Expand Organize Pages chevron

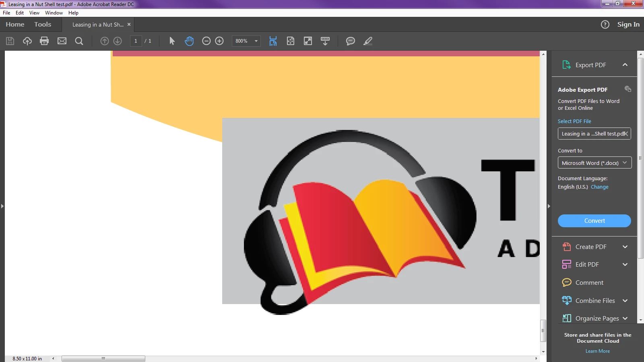625,318
